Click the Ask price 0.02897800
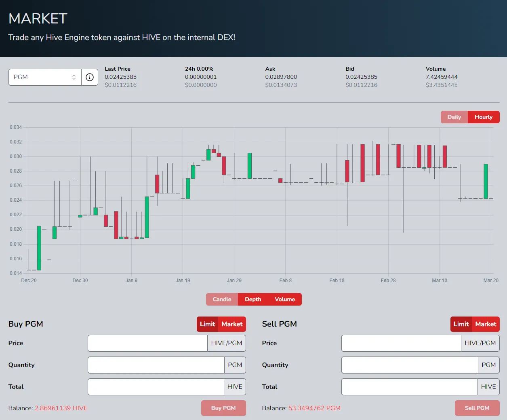 click(x=281, y=77)
